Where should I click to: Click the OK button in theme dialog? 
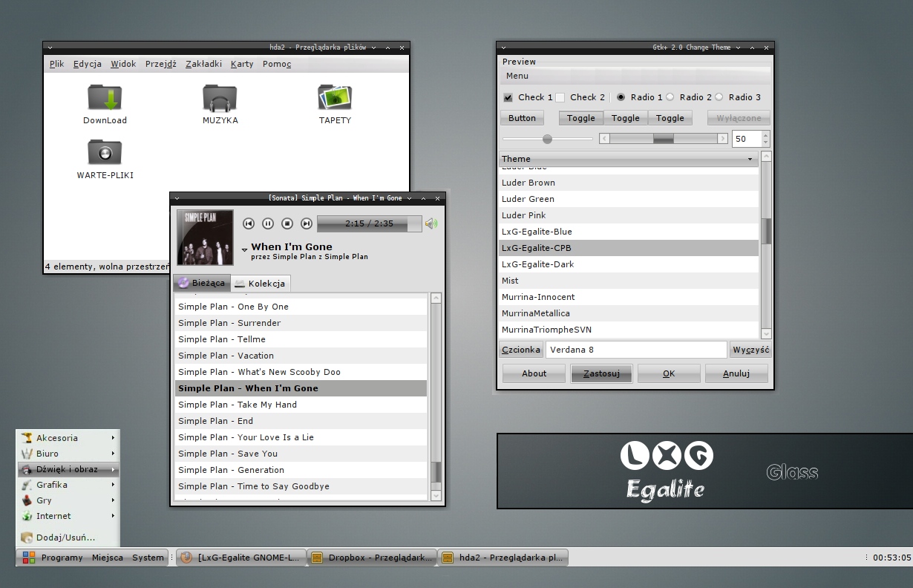point(669,373)
